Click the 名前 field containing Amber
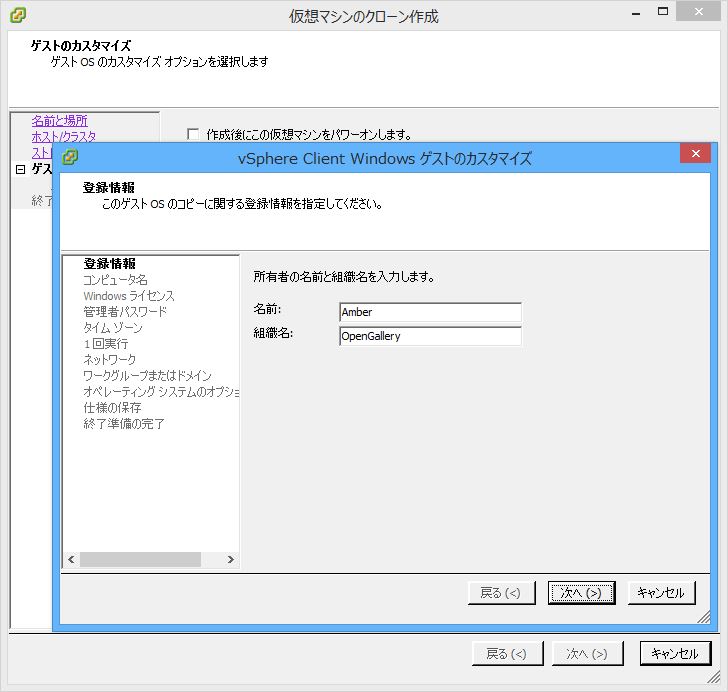Image resolution: width=728 pixels, height=692 pixels. coord(430,312)
